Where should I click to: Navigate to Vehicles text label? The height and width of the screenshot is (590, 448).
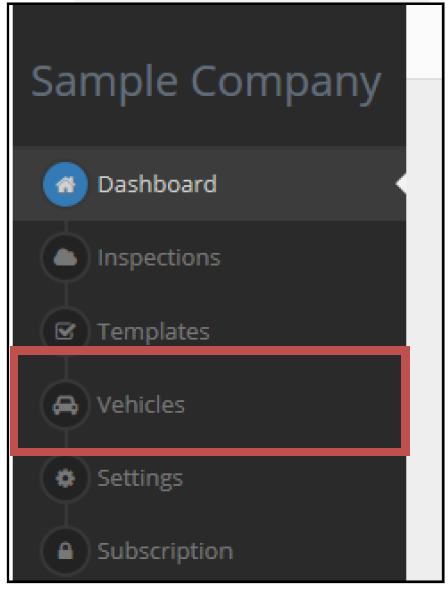click(x=141, y=405)
